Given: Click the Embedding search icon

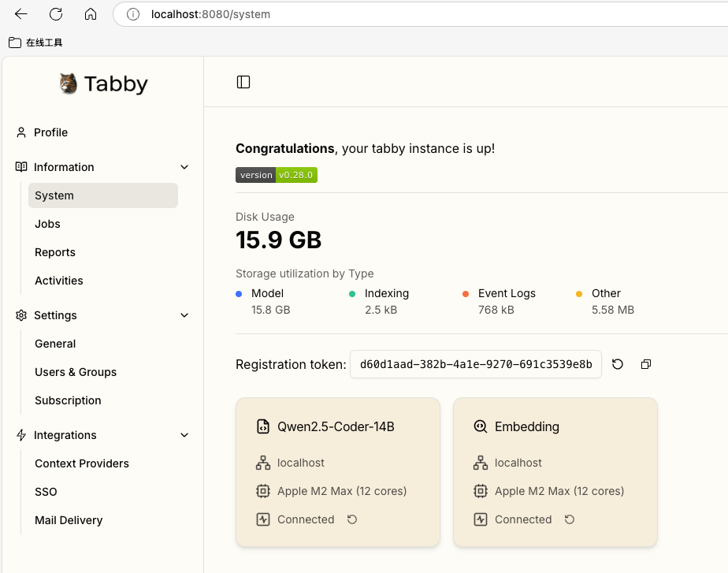Looking at the screenshot, I should tap(480, 426).
